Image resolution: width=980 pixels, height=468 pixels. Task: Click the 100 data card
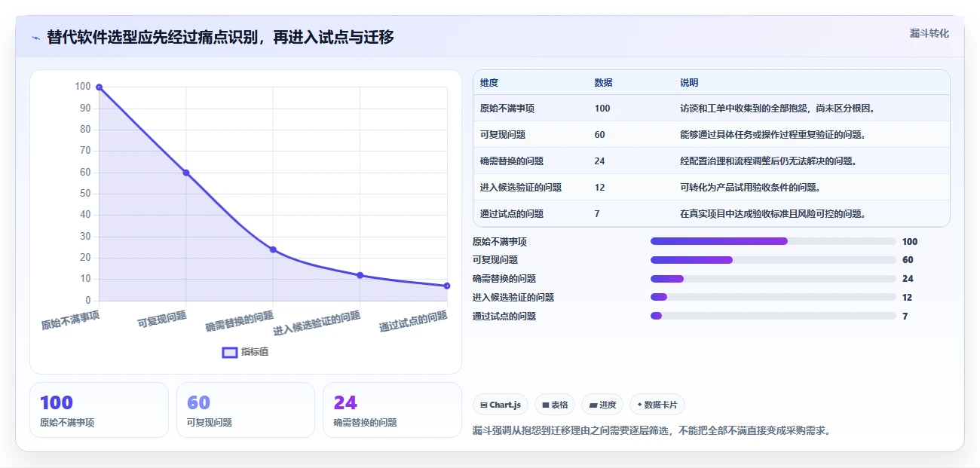[99, 410]
